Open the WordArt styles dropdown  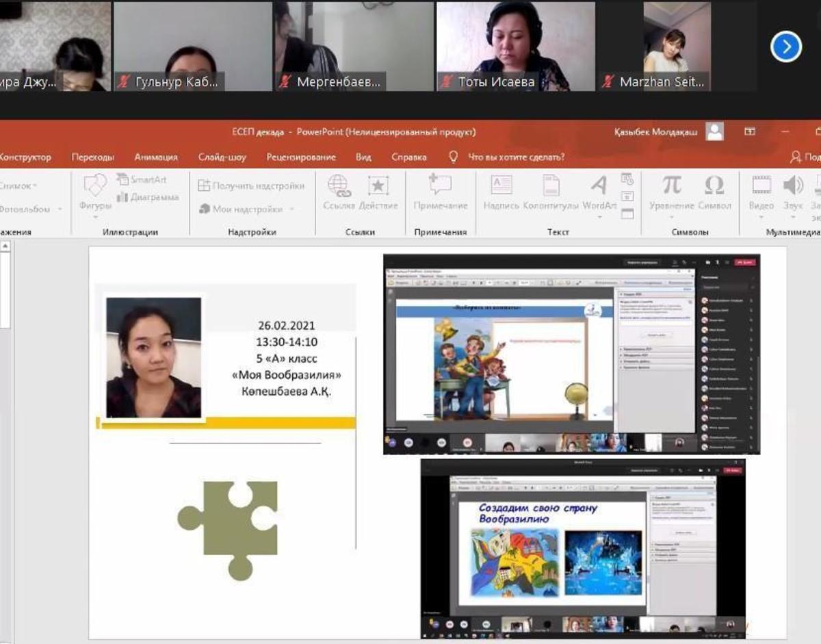click(x=599, y=192)
